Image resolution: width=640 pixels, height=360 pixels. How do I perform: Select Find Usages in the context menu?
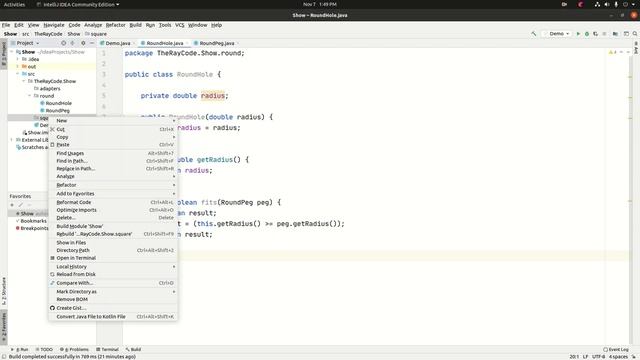click(113, 153)
